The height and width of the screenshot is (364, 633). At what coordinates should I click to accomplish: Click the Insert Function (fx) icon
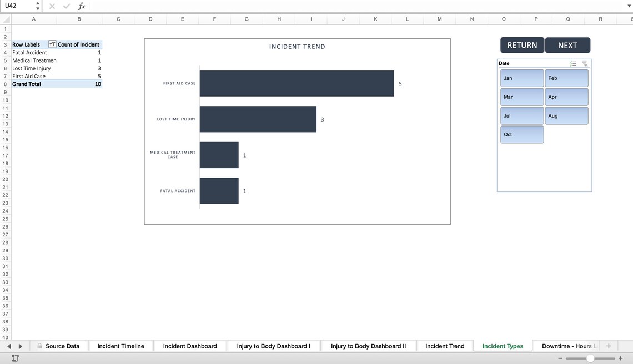pyautogui.click(x=82, y=6)
